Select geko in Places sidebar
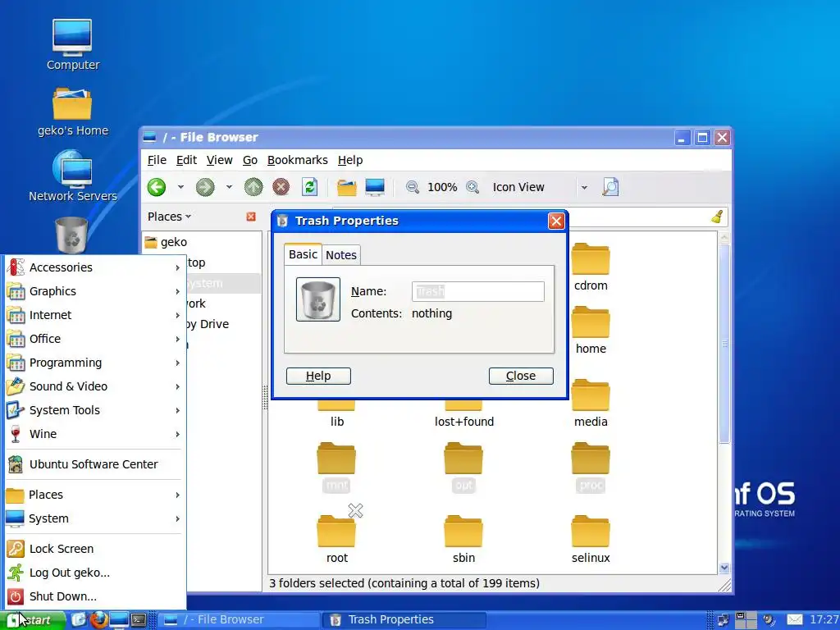840x630 pixels. pos(203,242)
